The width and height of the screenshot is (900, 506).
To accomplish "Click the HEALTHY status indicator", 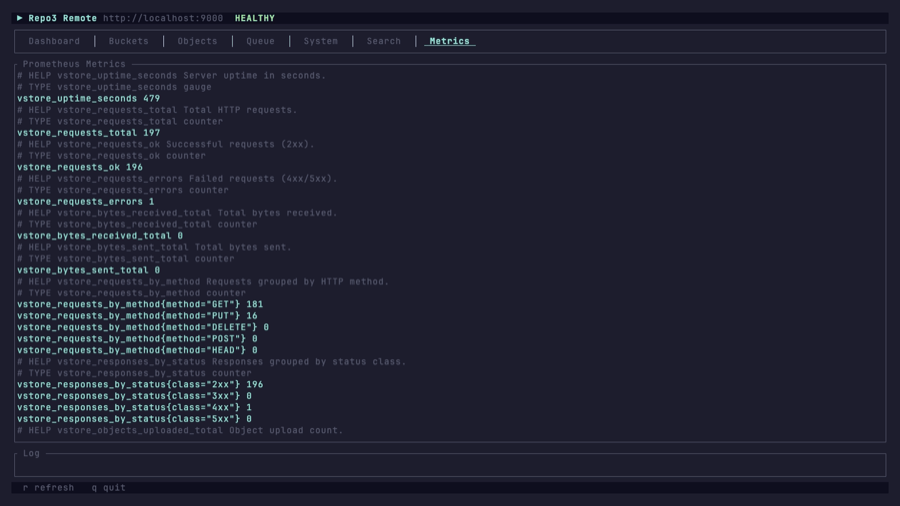I will 255,18.
